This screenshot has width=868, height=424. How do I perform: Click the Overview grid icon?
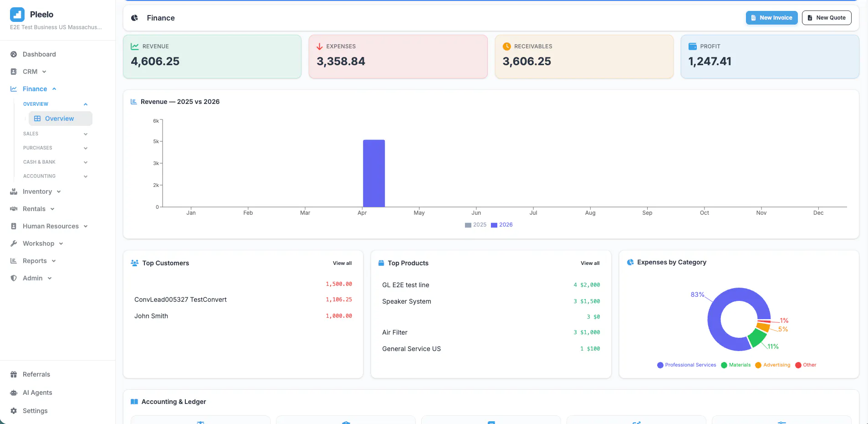(x=37, y=119)
